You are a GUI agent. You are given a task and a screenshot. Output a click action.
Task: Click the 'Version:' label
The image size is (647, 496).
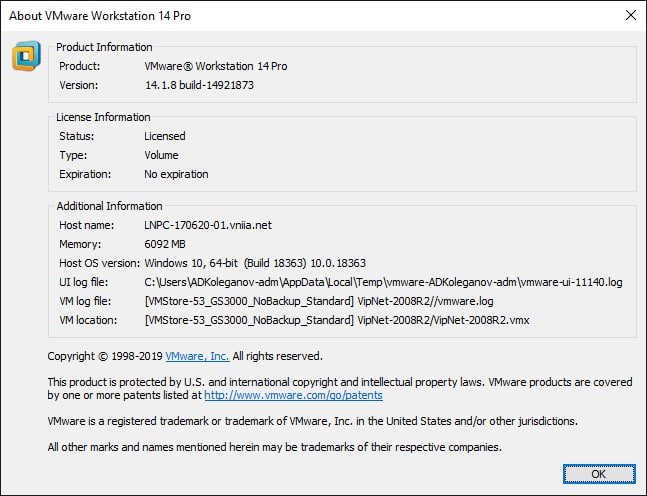(79, 85)
